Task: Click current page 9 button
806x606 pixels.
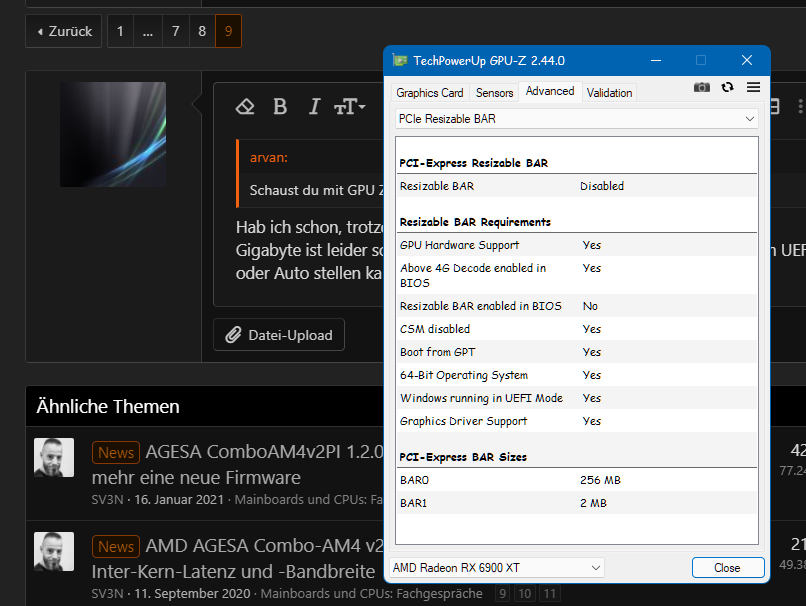Action: click(228, 31)
